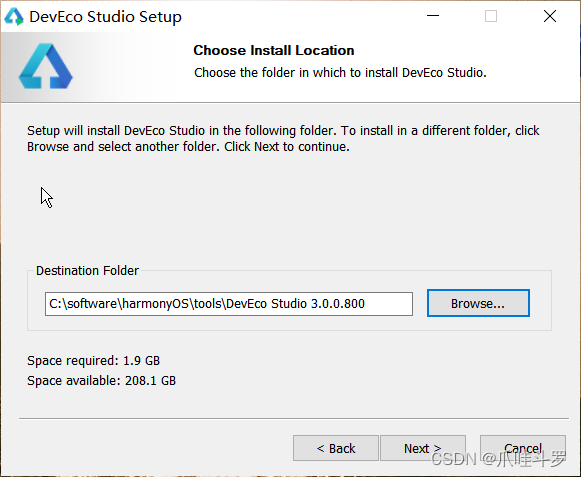Minimize the DevEco Studio Setup window
The height and width of the screenshot is (477, 581).
coord(432,16)
